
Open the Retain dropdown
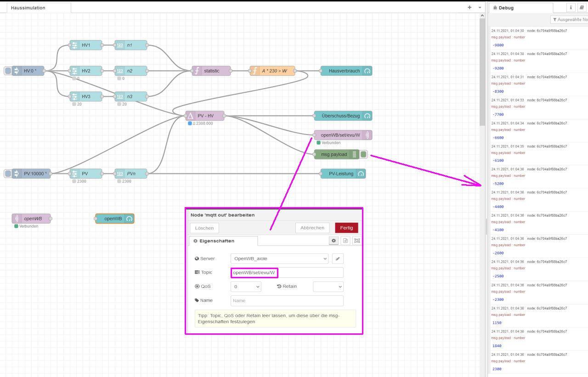[x=328, y=287]
